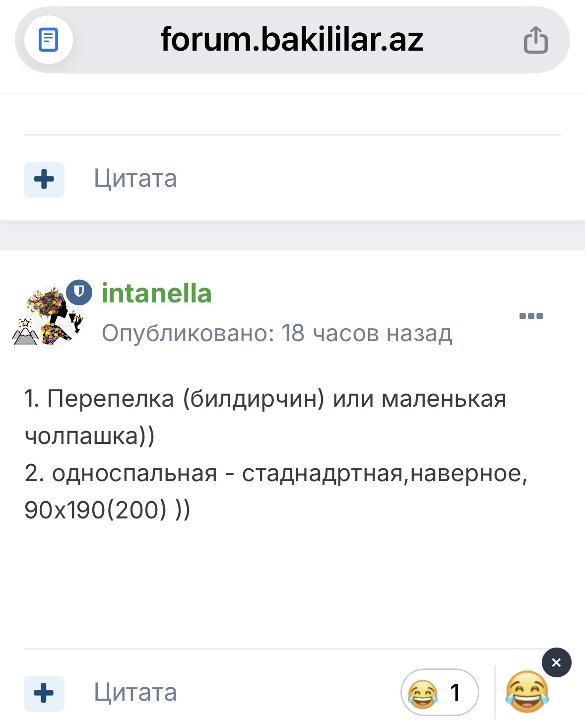Open the intanella username profile link
This screenshot has height=728, width=585.
tap(157, 293)
